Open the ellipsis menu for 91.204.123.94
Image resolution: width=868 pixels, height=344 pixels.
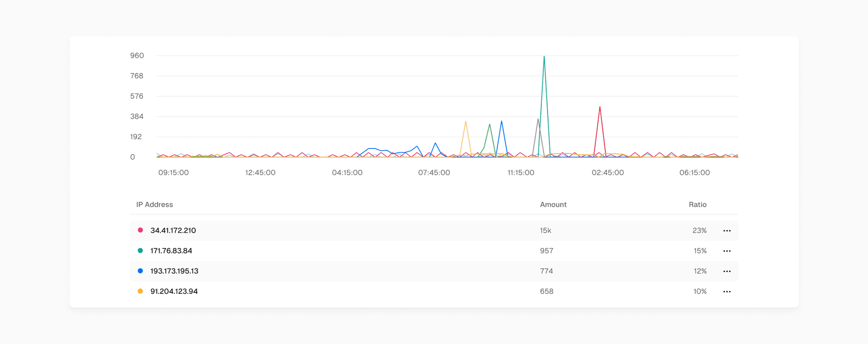(726, 292)
